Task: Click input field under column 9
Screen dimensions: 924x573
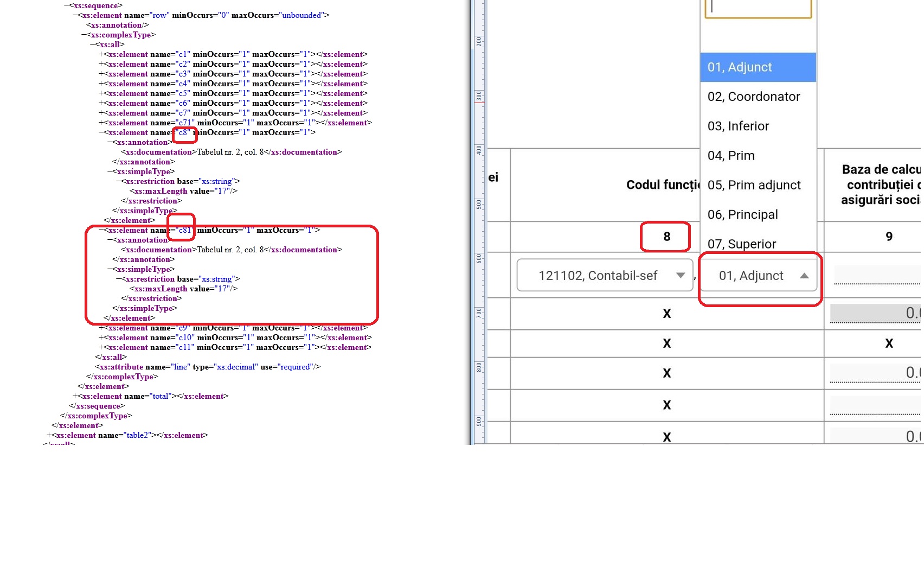Action: (x=877, y=275)
